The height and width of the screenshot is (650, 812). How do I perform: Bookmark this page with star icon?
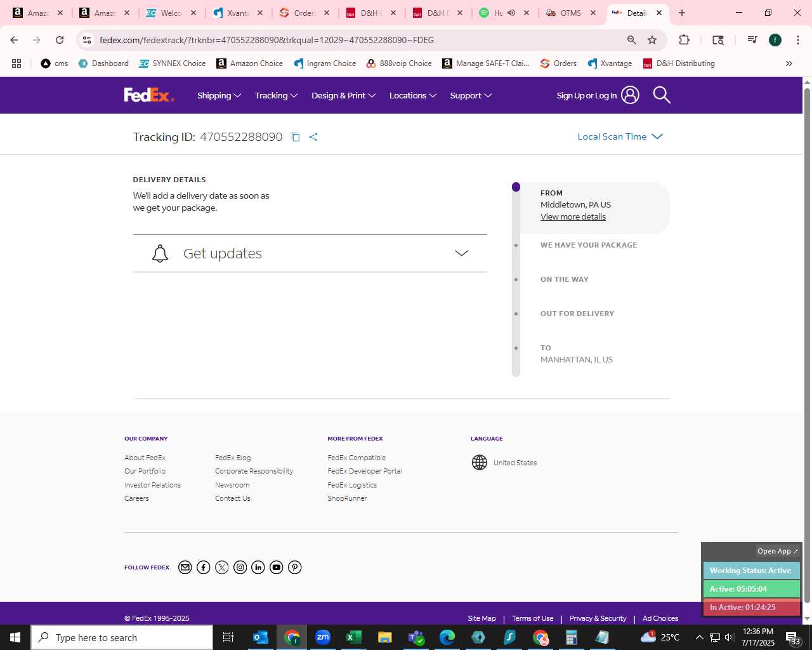[652, 40]
